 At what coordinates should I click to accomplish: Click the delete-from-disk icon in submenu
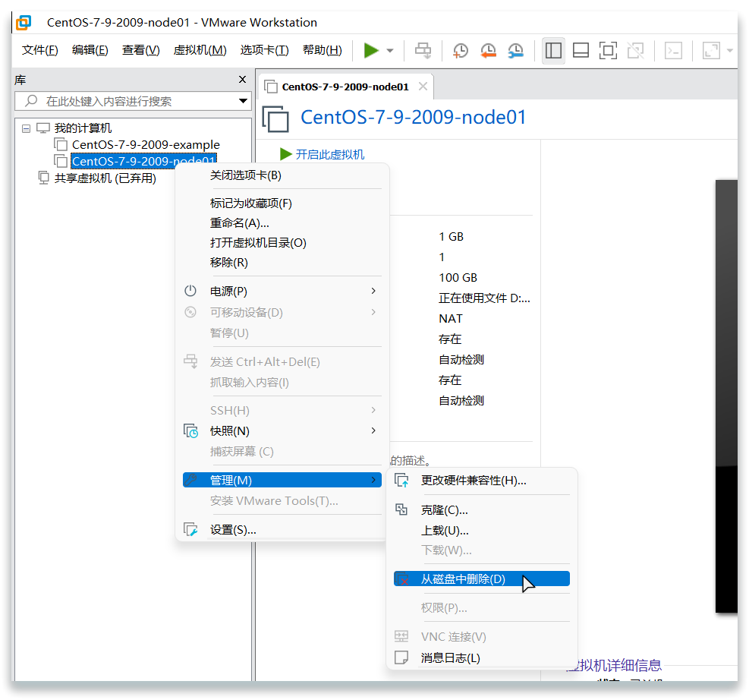pos(402,579)
